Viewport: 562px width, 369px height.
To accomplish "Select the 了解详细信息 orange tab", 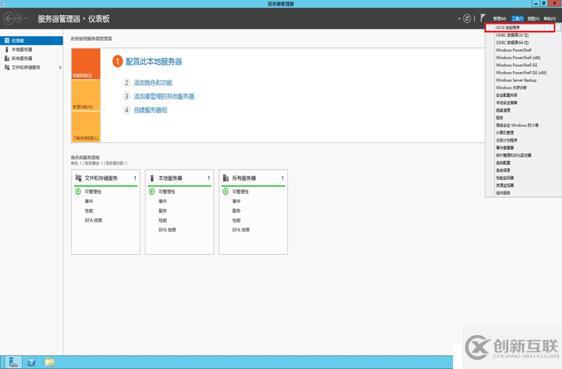I will click(86, 127).
